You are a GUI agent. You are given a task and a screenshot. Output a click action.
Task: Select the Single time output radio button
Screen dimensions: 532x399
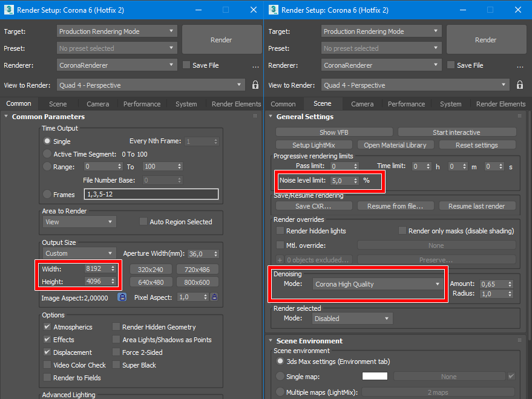click(x=47, y=141)
